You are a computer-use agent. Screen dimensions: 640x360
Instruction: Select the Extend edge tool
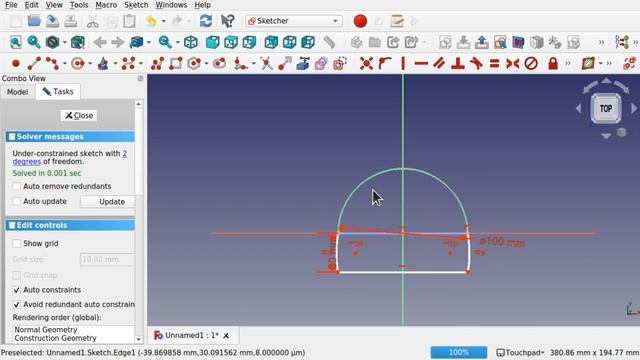285,63
